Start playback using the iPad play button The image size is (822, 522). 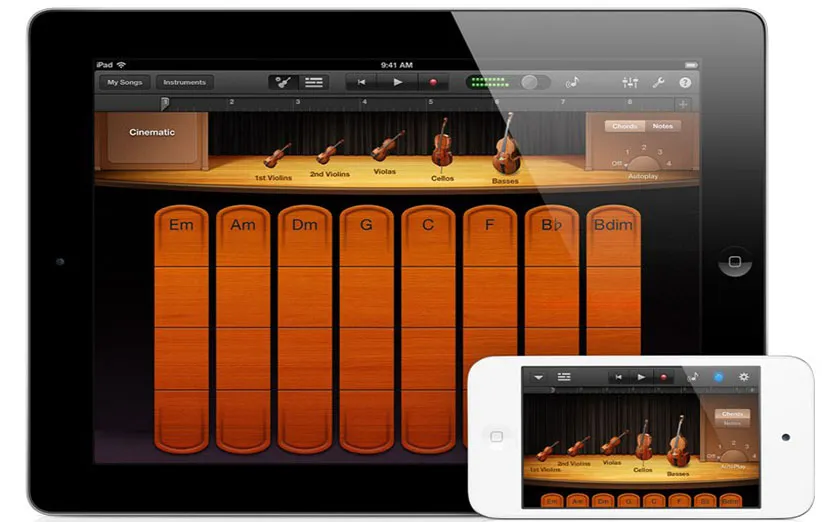[397, 82]
